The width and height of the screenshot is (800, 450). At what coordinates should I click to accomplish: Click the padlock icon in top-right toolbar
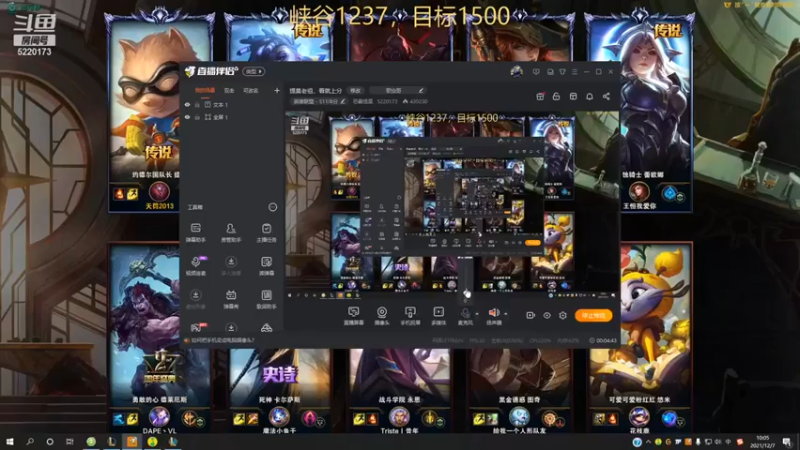click(x=556, y=96)
